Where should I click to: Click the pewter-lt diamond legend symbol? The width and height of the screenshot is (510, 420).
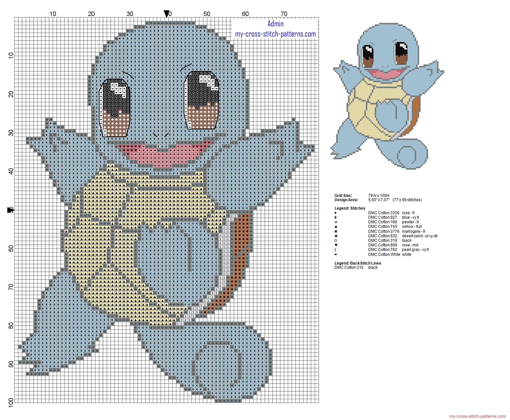[x=336, y=222]
